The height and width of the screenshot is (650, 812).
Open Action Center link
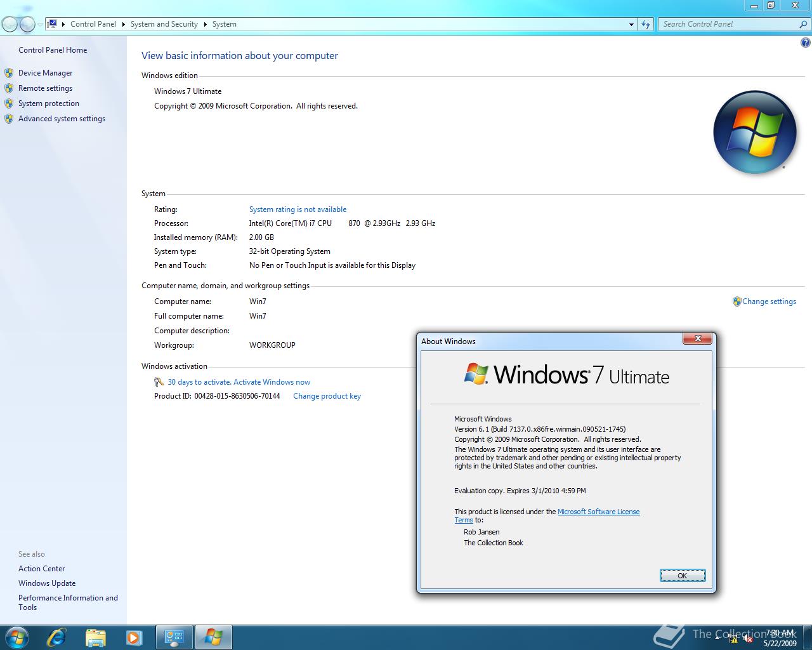[41, 569]
